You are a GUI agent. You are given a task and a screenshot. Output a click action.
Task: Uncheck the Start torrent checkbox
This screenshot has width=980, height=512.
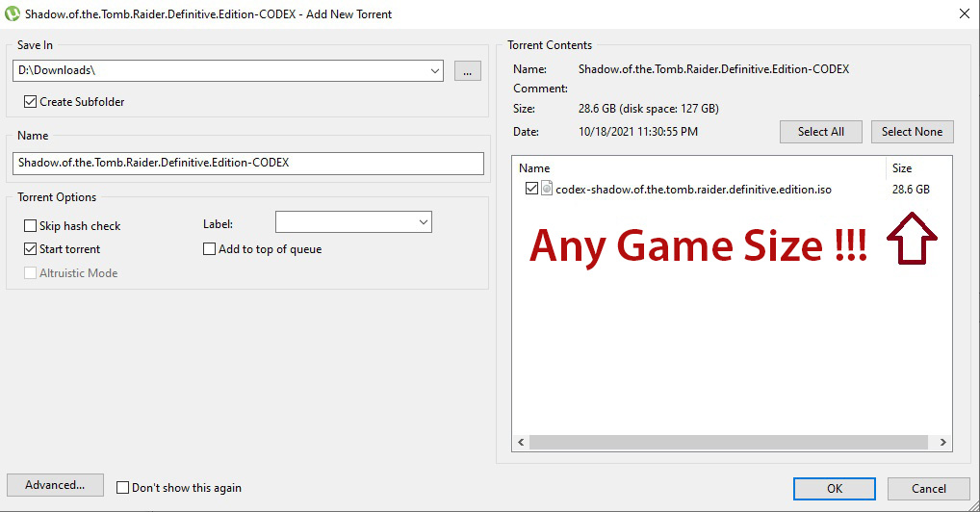point(30,249)
